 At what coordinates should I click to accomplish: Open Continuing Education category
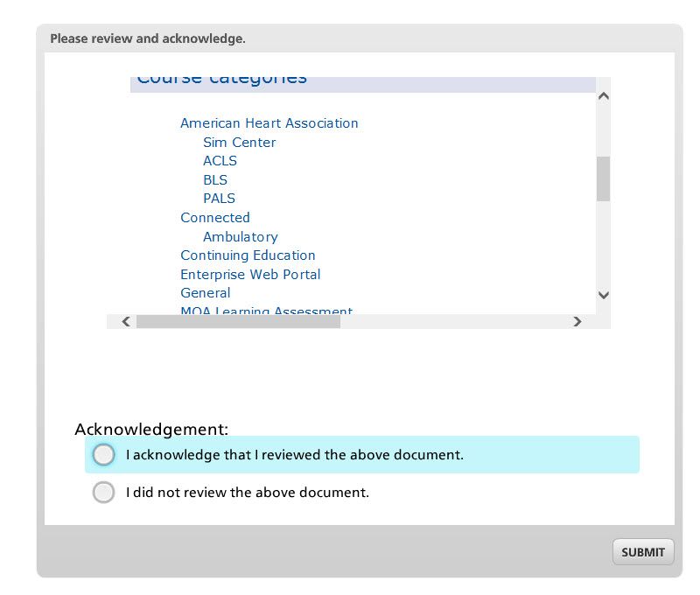tap(248, 255)
